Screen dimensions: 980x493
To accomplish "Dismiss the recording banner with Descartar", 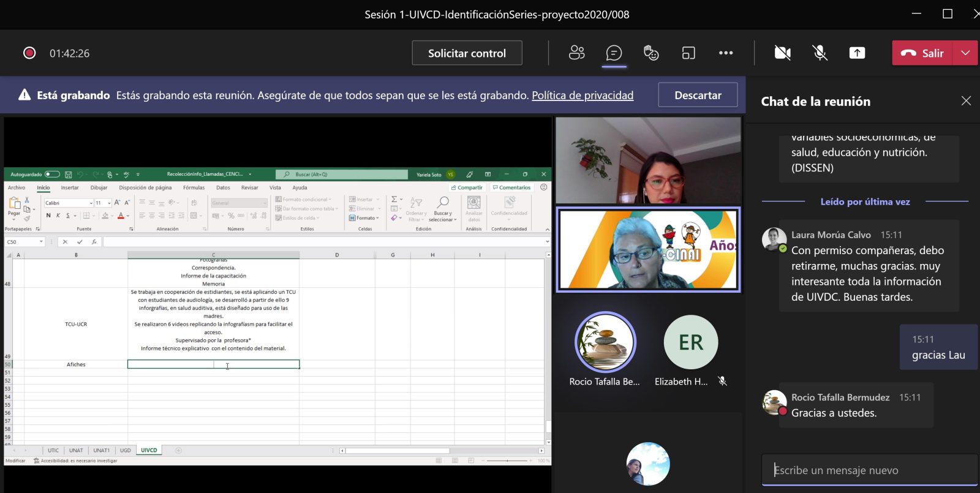I will [698, 96].
